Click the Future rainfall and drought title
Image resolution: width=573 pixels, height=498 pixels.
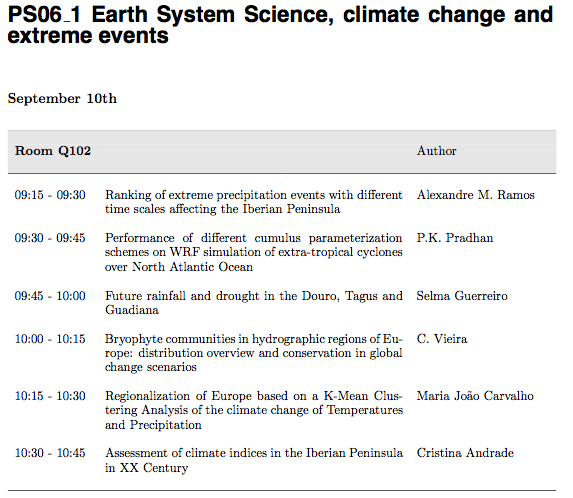coord(254,303)
